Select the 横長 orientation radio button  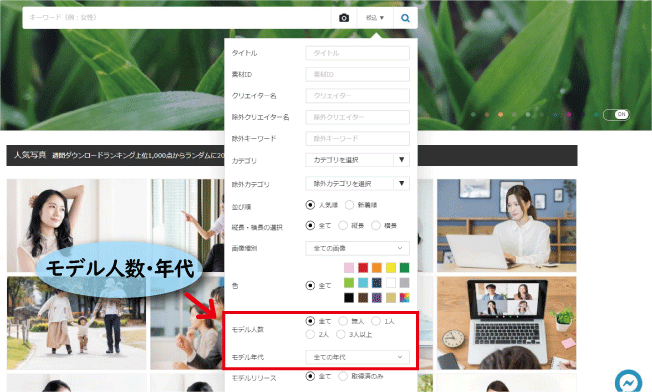click(x=375, y=225)
